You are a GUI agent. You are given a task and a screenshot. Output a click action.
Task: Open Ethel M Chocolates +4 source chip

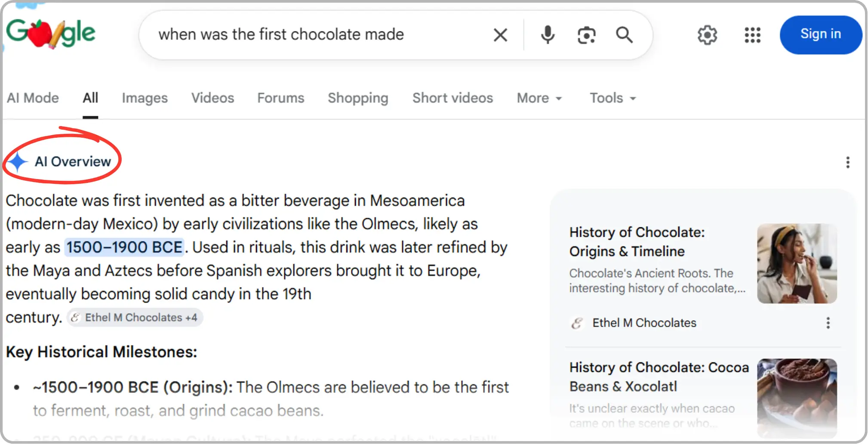coord(135,318)
